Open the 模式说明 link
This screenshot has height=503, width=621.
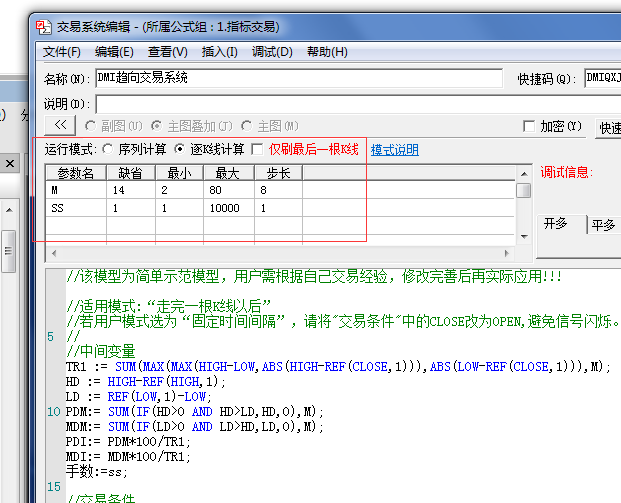pos(394,150)
